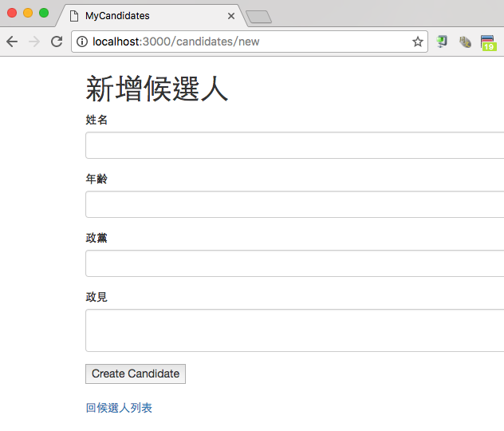Open the green monitor extension icon
Screen dimensions: 504x431
click(442, 42)
